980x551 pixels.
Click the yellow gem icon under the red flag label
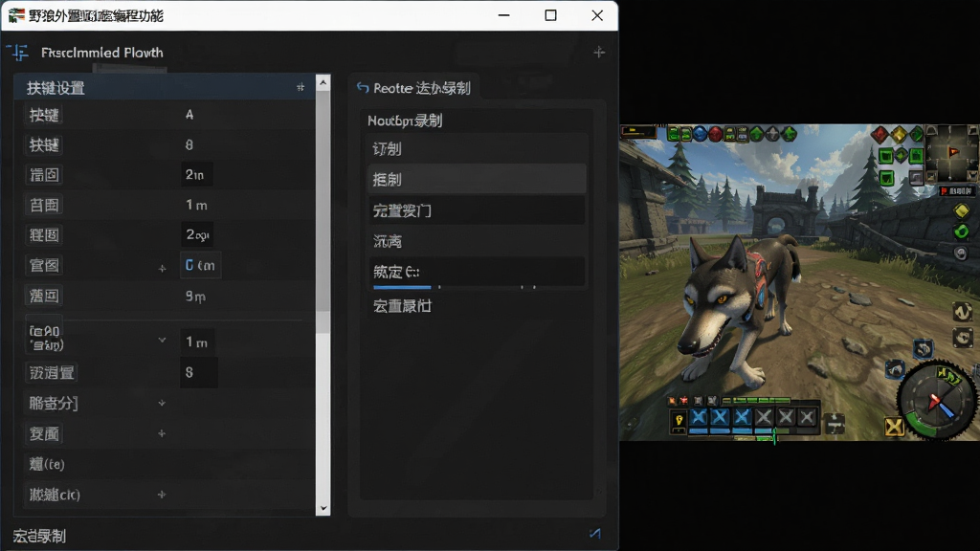[961, 210]
